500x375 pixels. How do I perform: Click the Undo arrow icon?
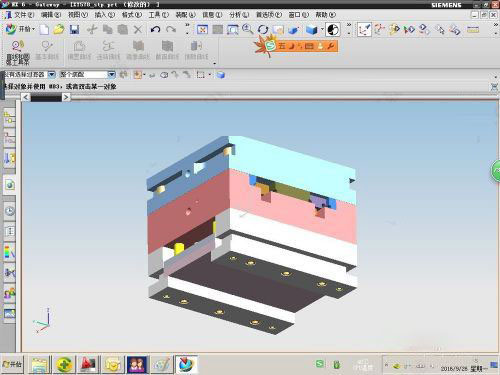[x=155, y=30]
